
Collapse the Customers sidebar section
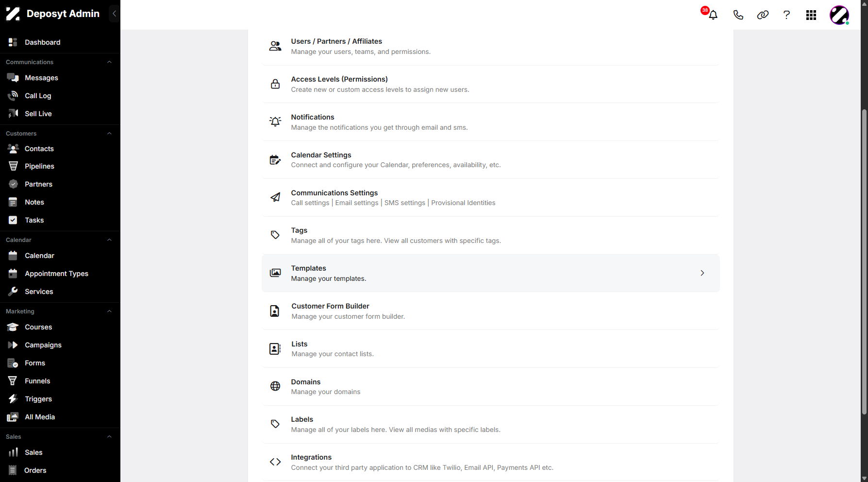click(x=109, y=134)
